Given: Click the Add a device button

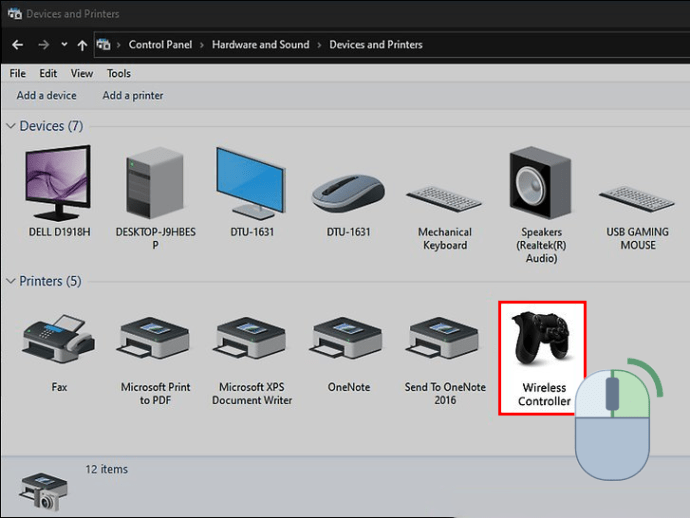Looking at the screenshot, I should click(47, 96).
